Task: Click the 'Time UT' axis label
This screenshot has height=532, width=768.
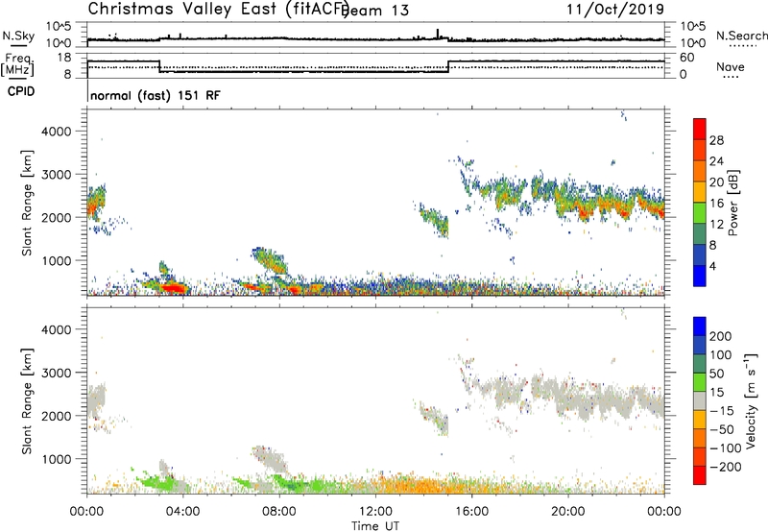Action: coord(375,525)
